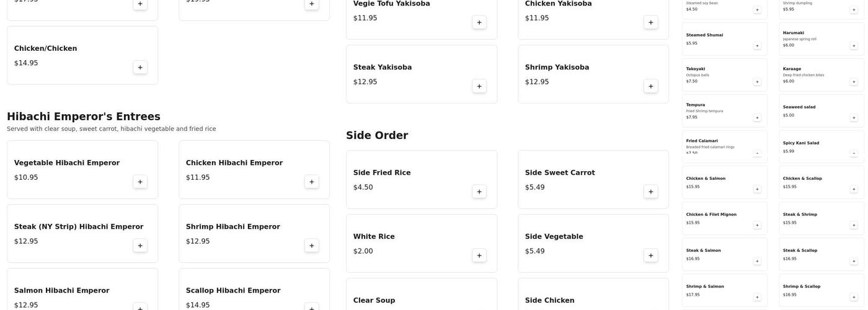Add Side Sweet Carrot to the order
Image resolution: width=868 pixels, height=310 pixels.
tap(650, 192)
